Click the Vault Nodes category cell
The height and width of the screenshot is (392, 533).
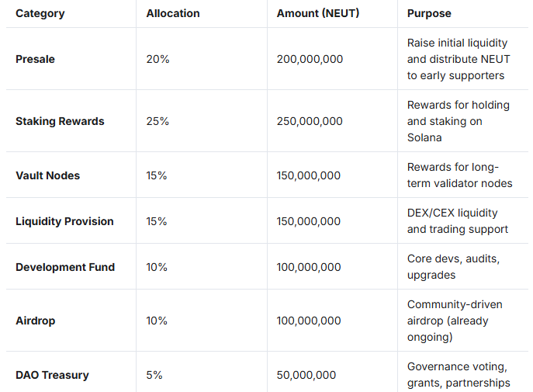47,175
